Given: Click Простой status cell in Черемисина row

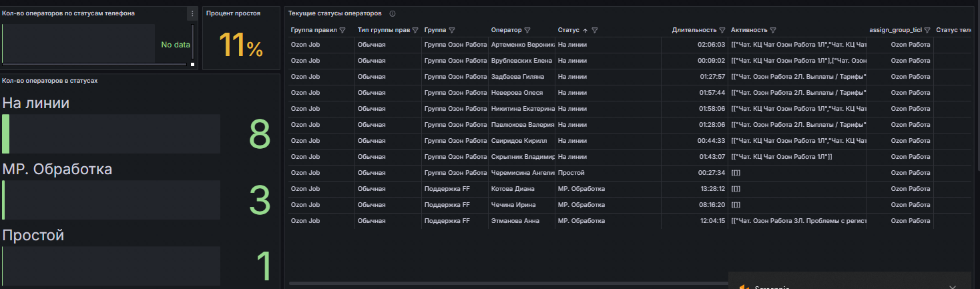Looking at the screenshot, I should pos(608,173).
